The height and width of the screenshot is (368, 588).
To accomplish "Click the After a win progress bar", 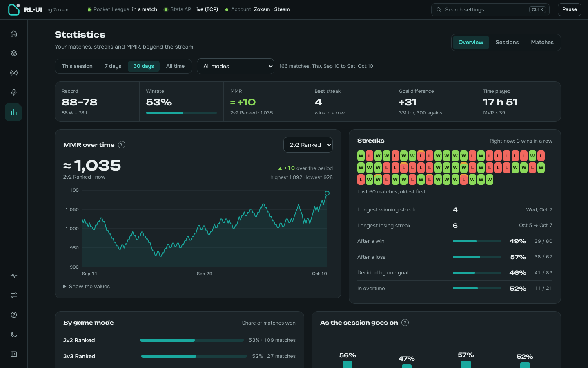I will (477, 241).
